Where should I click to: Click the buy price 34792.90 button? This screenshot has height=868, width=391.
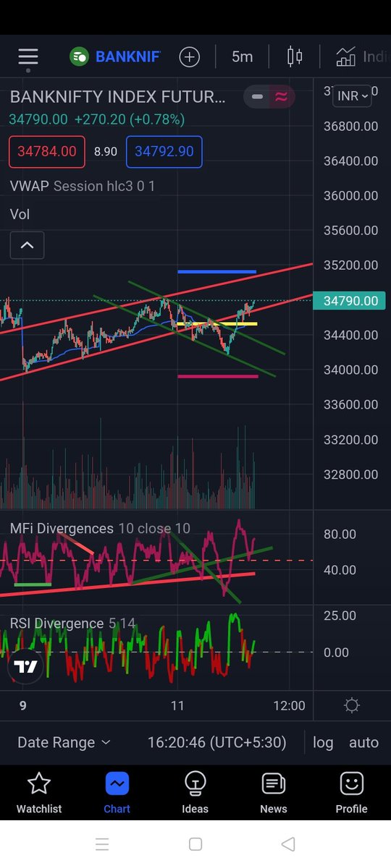click(164, 152)
